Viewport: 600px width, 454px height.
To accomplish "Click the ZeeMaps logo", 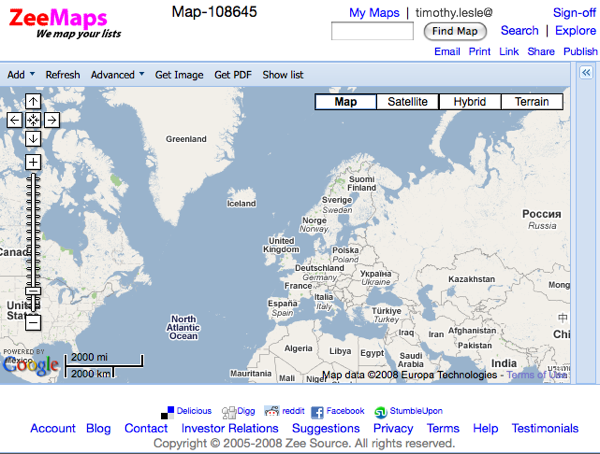I will point(64,23).
